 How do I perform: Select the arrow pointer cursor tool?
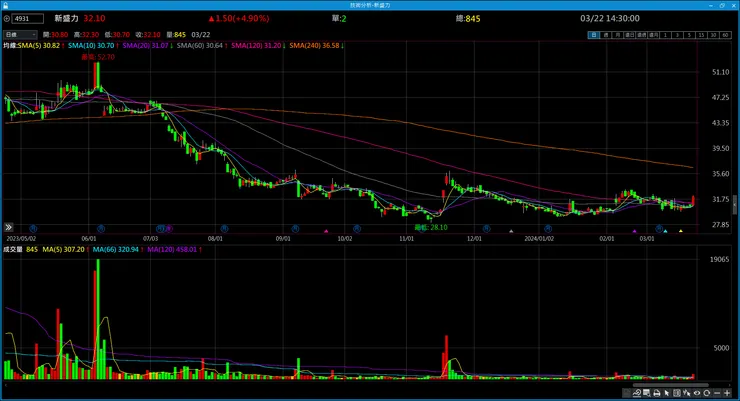click(667, 393)
